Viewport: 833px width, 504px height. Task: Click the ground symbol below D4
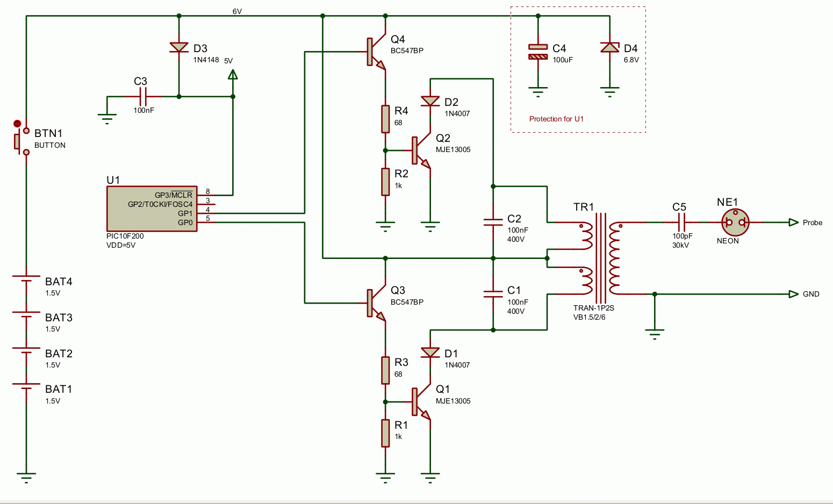(610, 92)
